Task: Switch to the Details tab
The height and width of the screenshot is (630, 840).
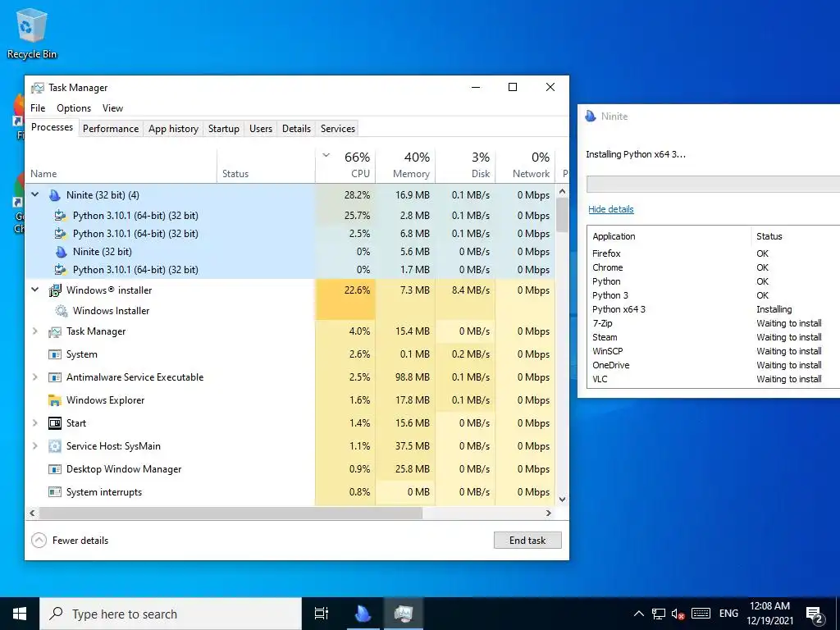Action: tap(296, 129)
